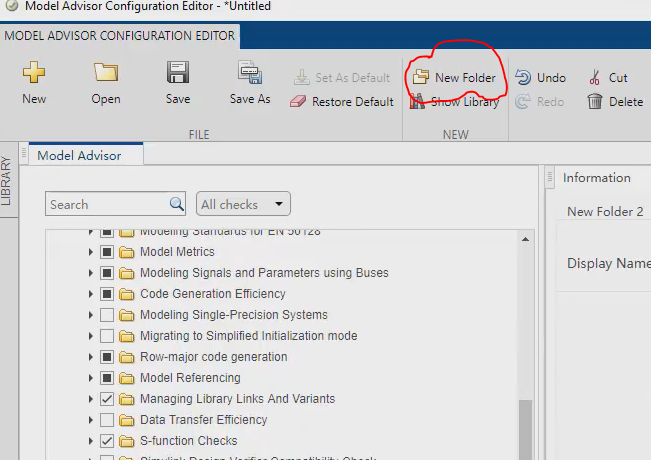Select the folder icon beside Model Metrics
The height and width of the screenshot is (460, 651).
click(127, 252)
